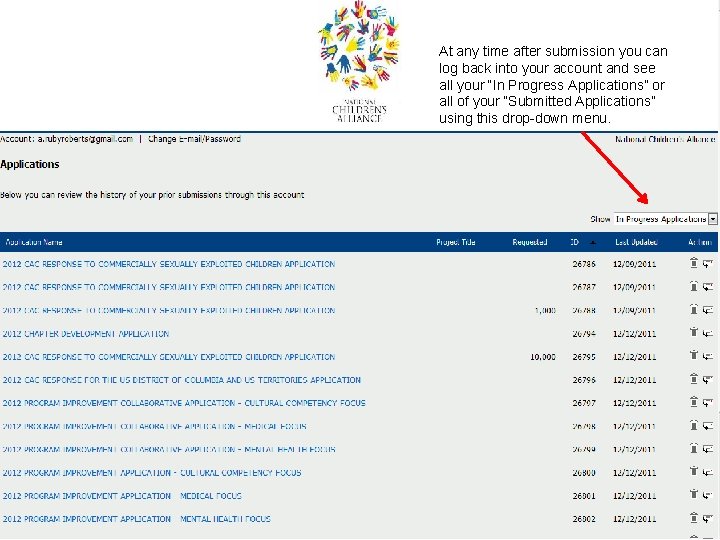Click ID value 26786
This screenshot has height=540, width=720.
point(584,264)
